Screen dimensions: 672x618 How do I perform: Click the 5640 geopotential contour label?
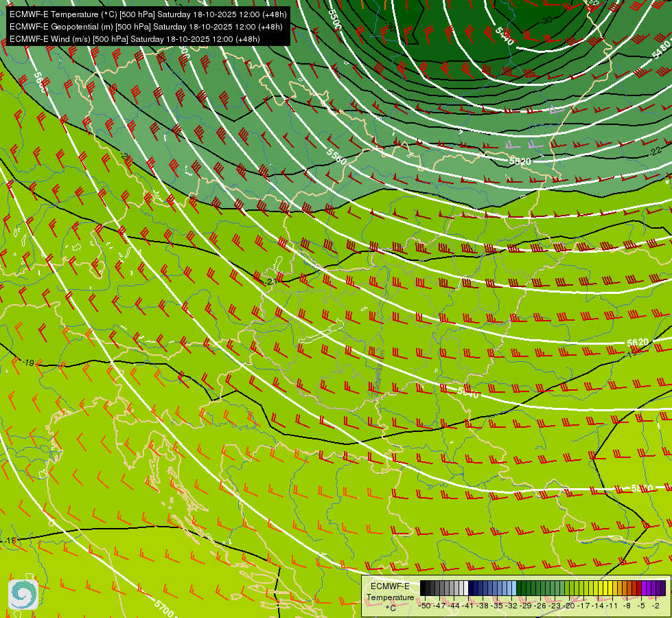click(468, 392)
